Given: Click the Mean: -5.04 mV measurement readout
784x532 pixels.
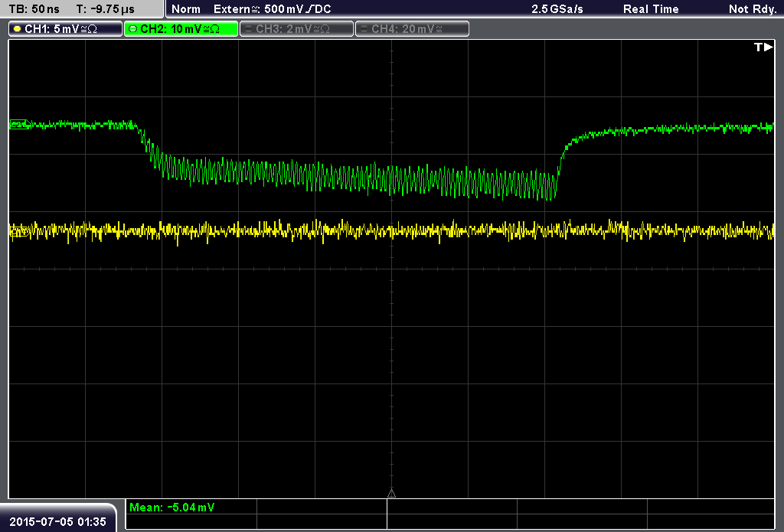Looking at the screenshot, I should [172, 508].
